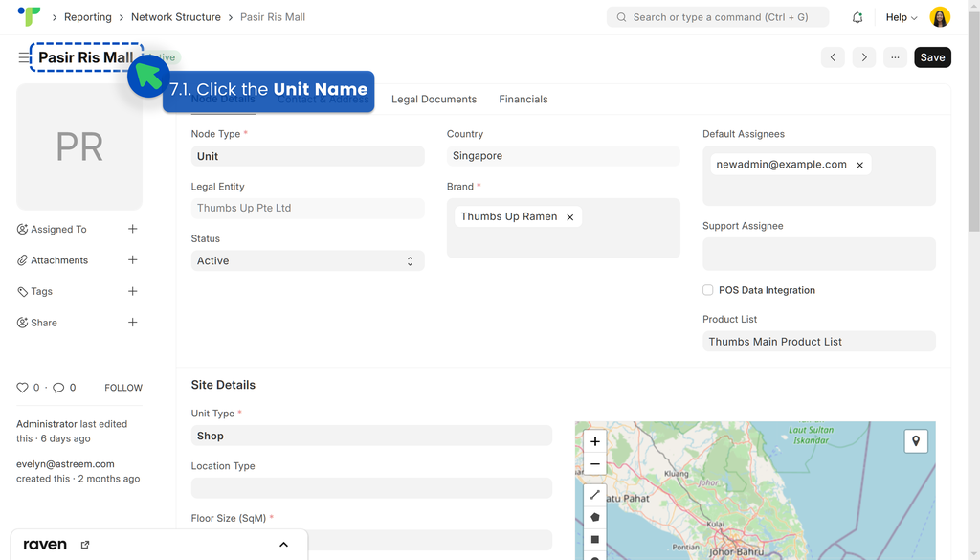The width and height of the screenshot is (980, 560).
Task: Click the Save button
Action: (x=932, y=57)
